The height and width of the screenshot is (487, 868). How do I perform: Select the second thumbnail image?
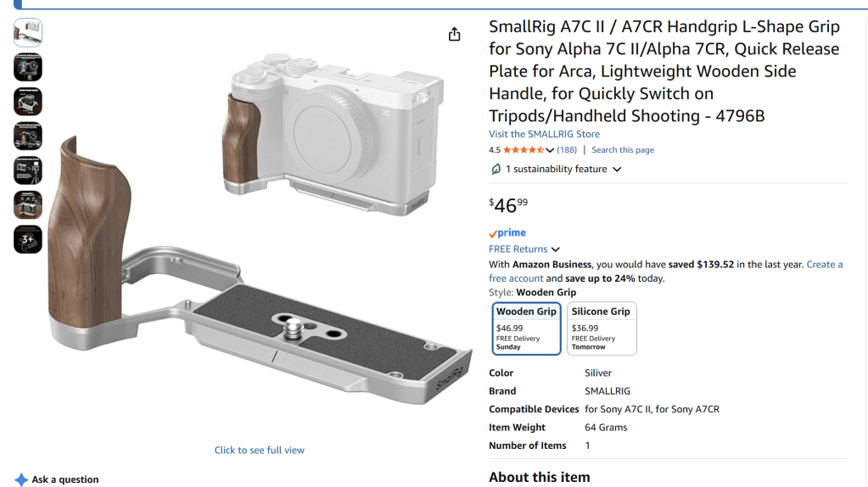[x=28, y=67]
